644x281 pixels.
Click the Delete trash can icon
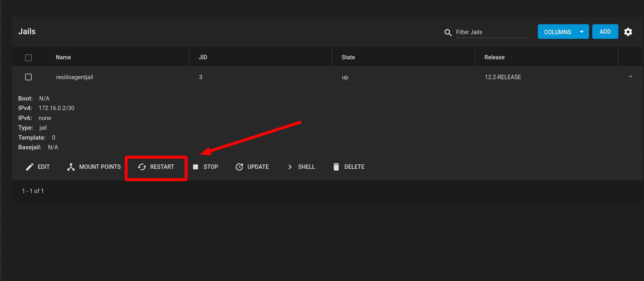point(336,167)
